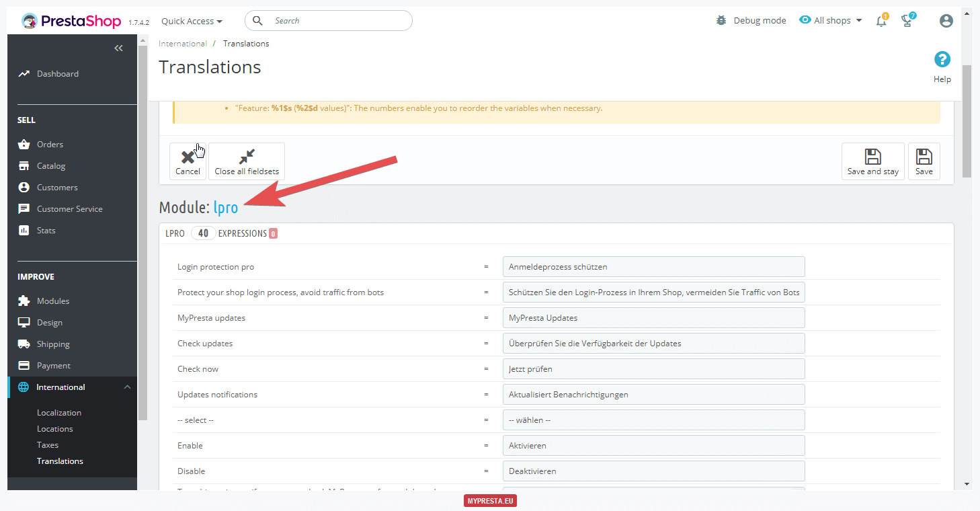Edit the 'Aktualisiert Benachrichtigungen' field

click(x=653, y=395)
